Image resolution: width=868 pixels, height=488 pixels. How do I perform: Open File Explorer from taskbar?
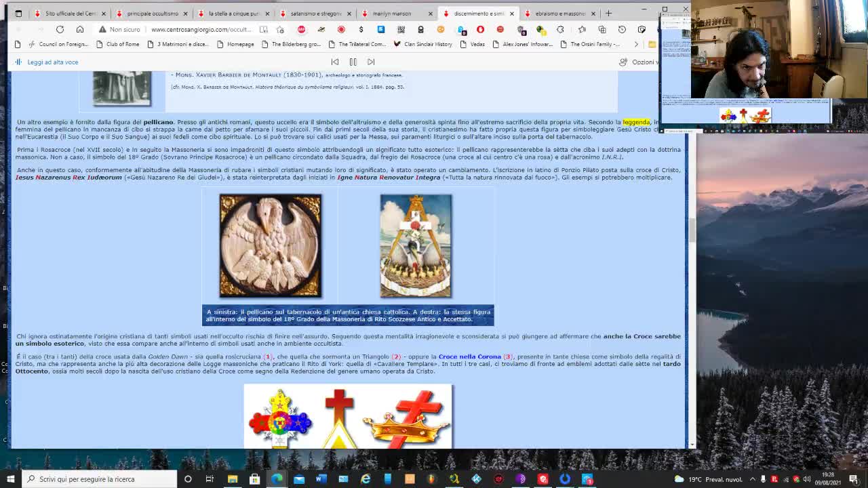(x=233, y=479)
